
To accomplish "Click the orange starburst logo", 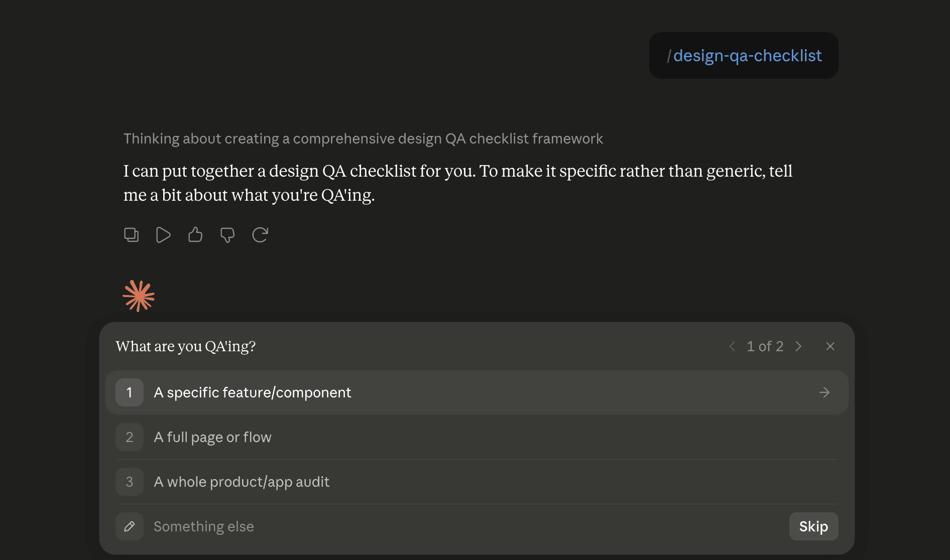I will (139, 296).
